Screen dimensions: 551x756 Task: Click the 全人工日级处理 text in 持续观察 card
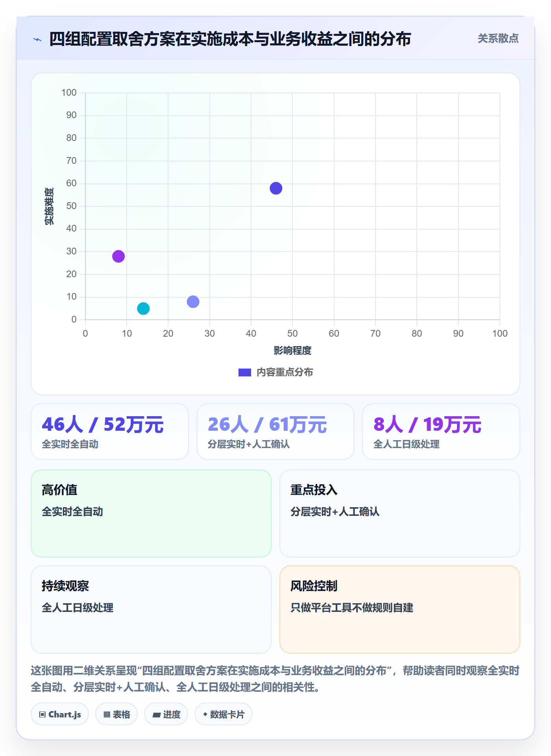click(78, 608)
